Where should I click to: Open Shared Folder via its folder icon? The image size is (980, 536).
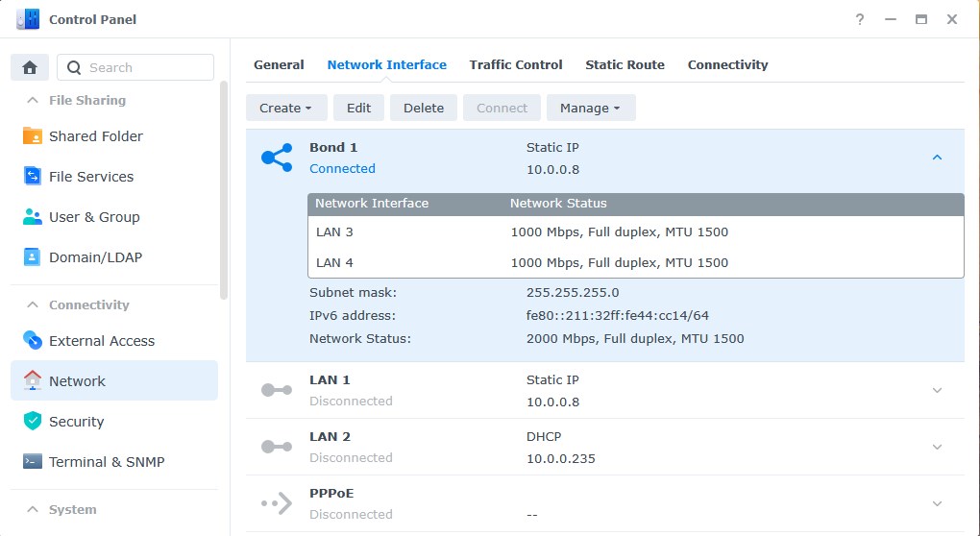point(33,136)
